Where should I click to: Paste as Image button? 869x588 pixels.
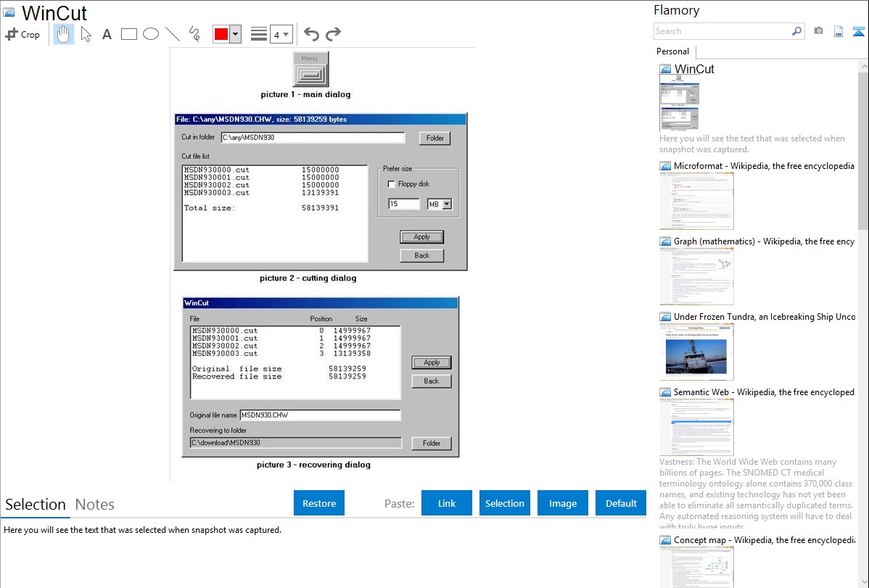(562, 503)
